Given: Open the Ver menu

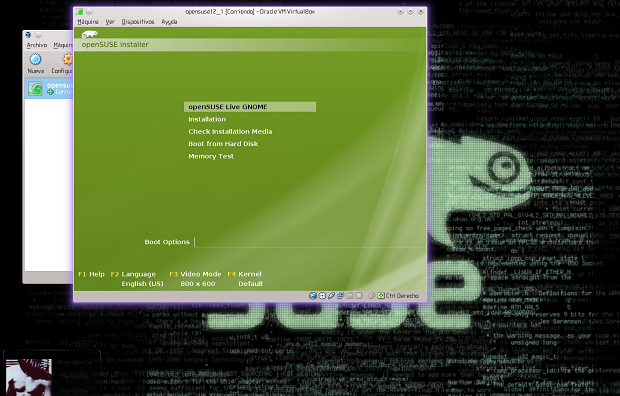Looking at the screenshot, I should (x=110, y=22).
